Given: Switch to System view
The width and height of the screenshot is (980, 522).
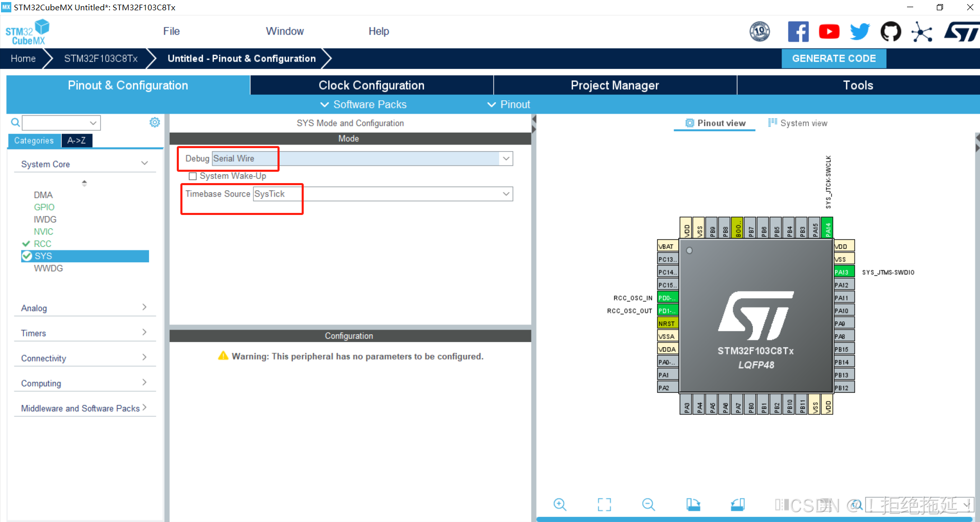Looking at the screenshot, I should point(798,123).
